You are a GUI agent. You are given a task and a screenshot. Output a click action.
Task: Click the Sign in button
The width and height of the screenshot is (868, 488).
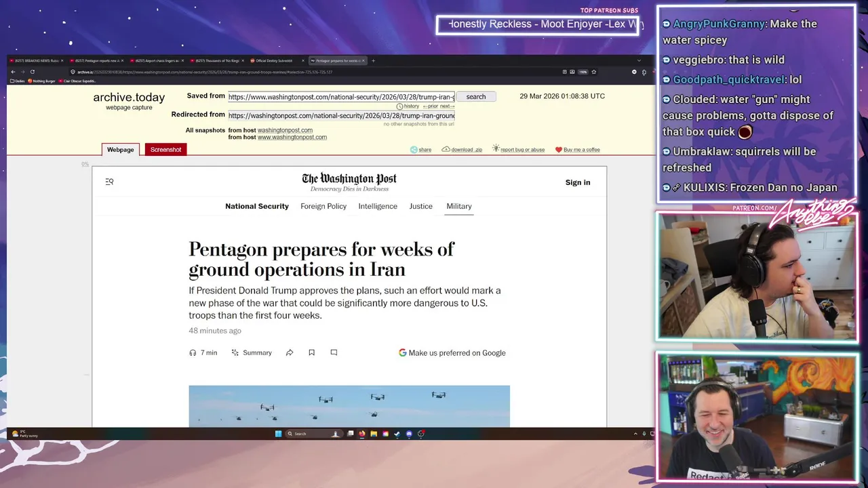coord(578,182)
